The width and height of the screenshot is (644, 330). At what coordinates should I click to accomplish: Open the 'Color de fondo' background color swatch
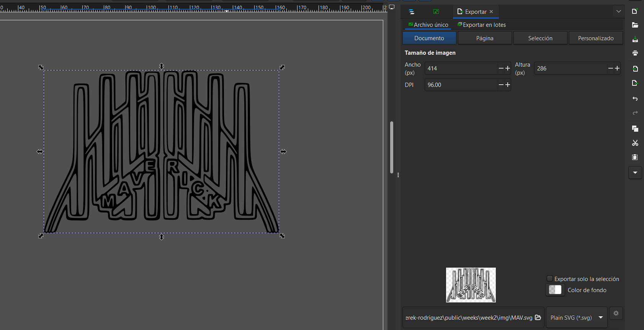(x=555, y=290)
